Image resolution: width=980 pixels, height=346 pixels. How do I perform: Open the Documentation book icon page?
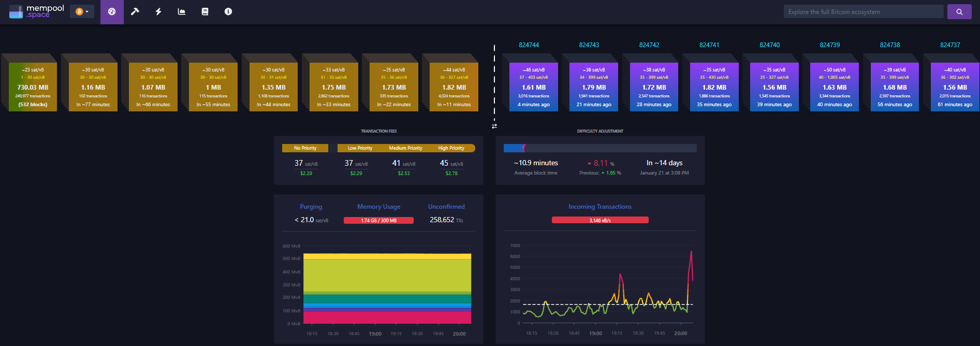point(205,11)
